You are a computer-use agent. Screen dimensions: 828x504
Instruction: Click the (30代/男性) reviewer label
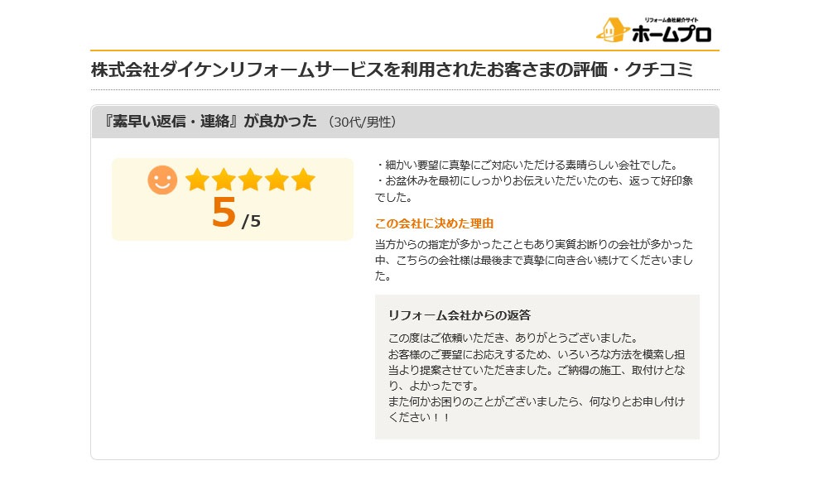click(362, 122)
